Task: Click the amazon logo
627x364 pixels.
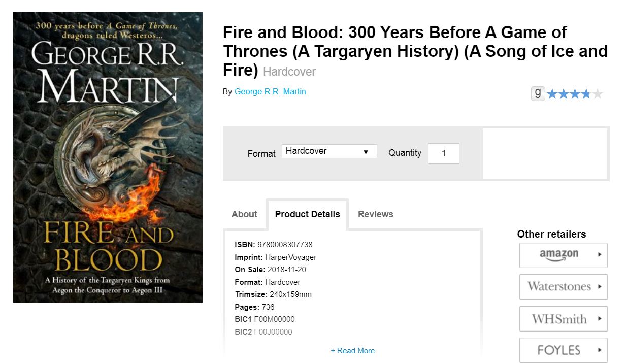Action: pyautogui.click(x=559, y=255)
